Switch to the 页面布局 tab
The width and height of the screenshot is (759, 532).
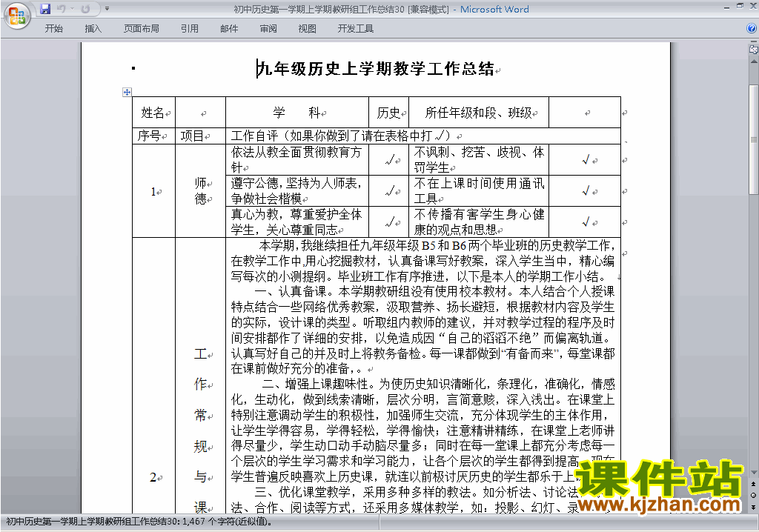[142, 29]
